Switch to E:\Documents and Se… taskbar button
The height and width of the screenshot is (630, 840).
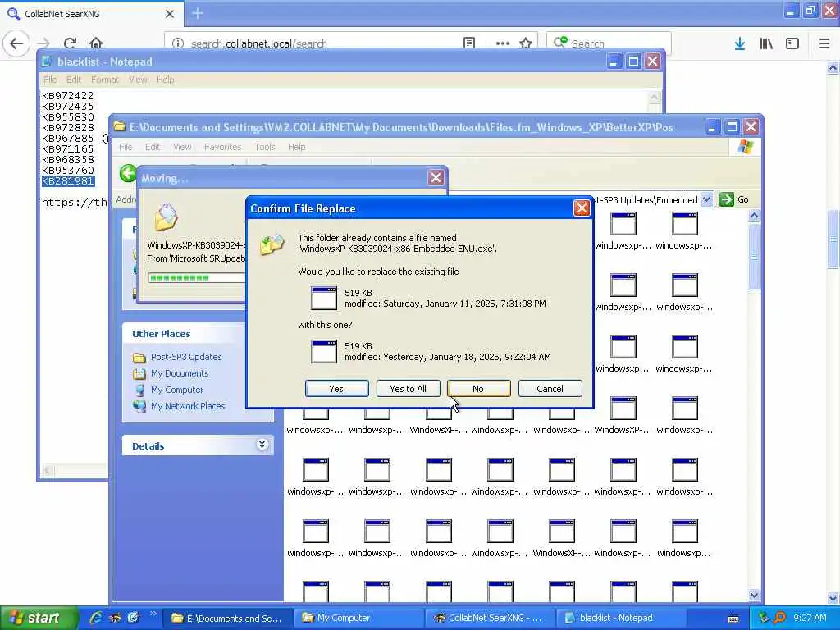click(228, 618)
